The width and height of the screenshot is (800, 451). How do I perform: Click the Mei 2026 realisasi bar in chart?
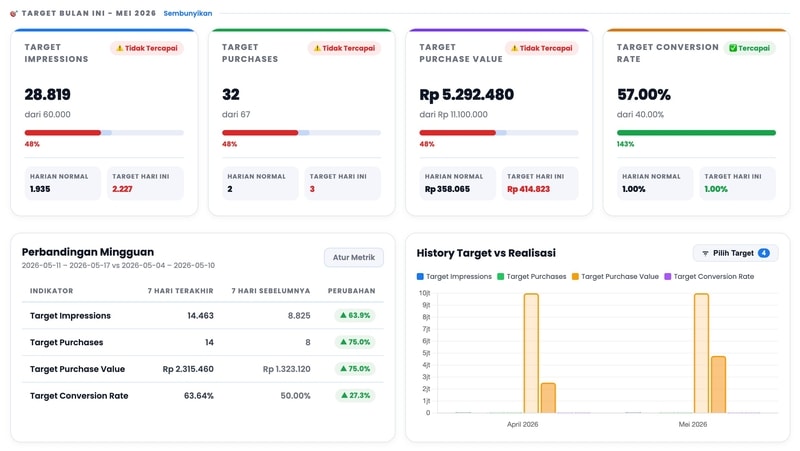click(718, 385)
